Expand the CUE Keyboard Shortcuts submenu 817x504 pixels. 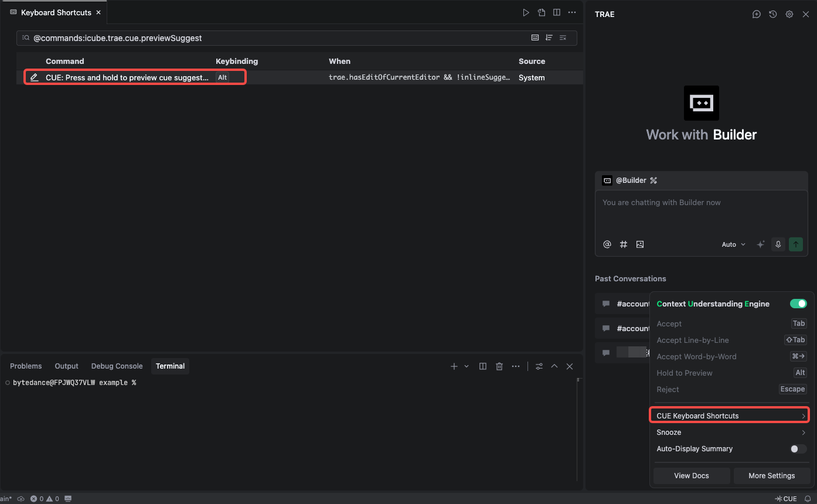click(729, 415)
